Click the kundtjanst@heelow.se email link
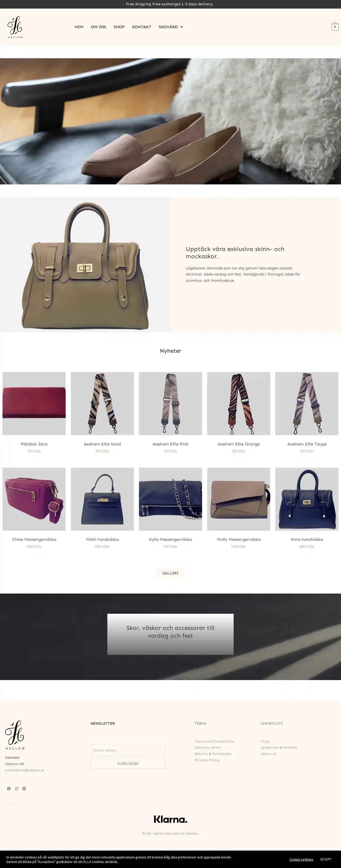Screen dimensions: 341x868 tap(25, 770)
